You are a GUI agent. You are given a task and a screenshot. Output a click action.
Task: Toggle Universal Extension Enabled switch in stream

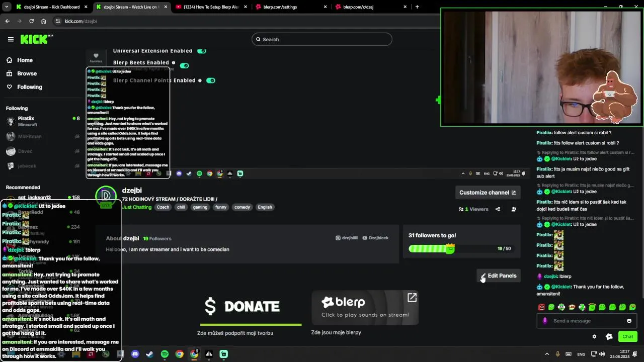point(202,51)
